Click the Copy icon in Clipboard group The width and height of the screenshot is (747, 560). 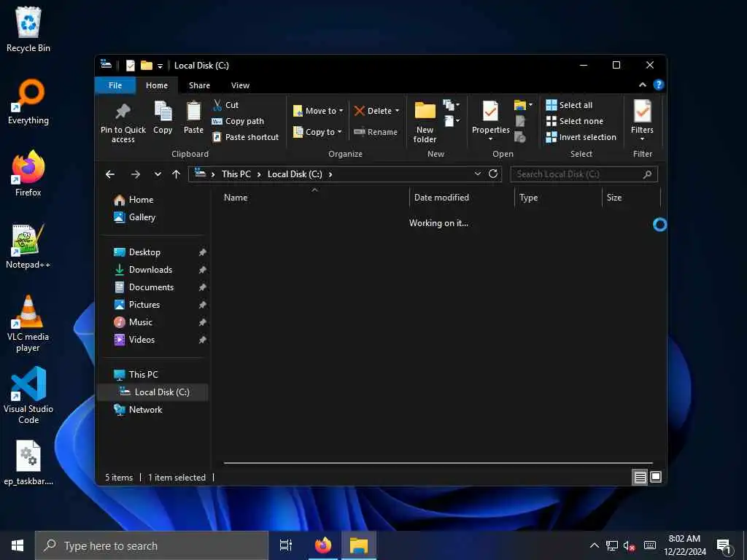coord(163,112)
